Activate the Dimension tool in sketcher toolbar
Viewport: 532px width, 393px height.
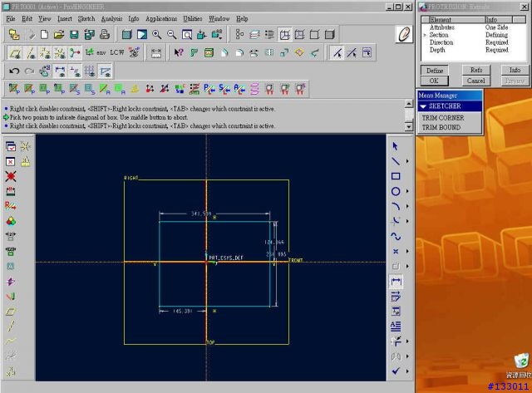pos(396,282)
